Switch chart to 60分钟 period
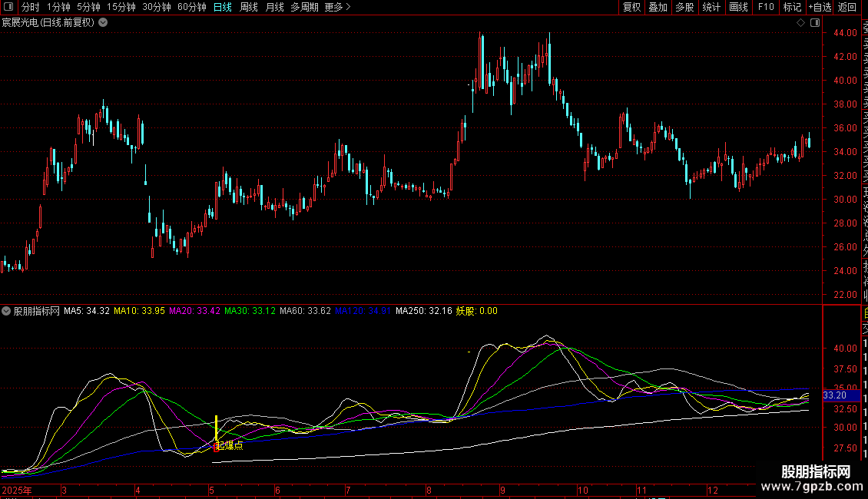868x499 pixels. (191, 8)
